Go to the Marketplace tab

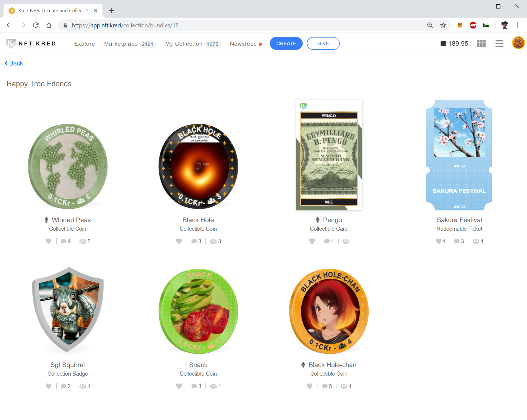(121, 44)
